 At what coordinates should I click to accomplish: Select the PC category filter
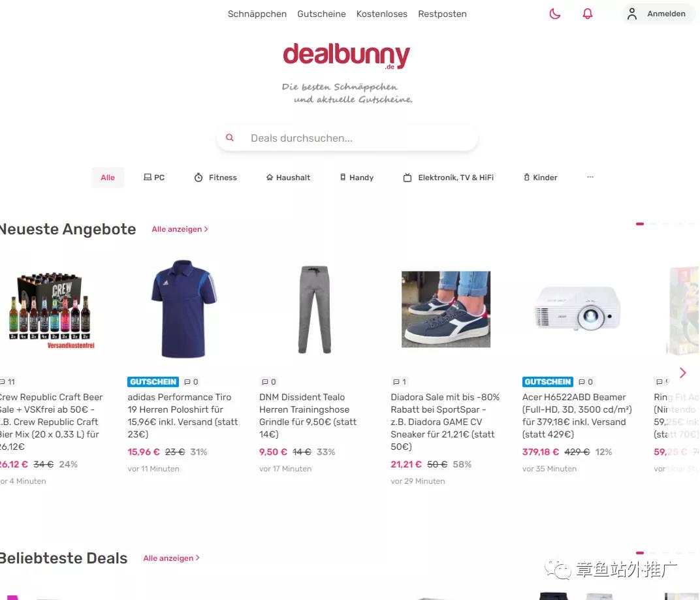tap(154, 177)
